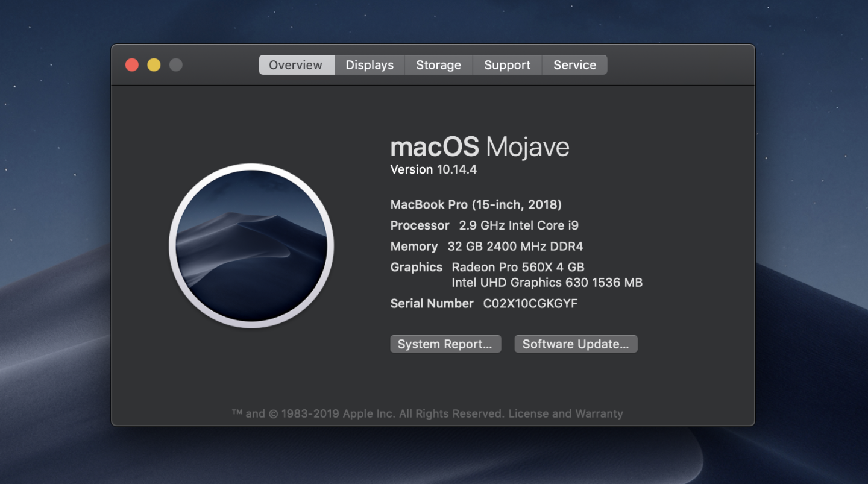Click the macOS Mojave heading
Viewport: 868px width, 484px height.
click(479, 147)
